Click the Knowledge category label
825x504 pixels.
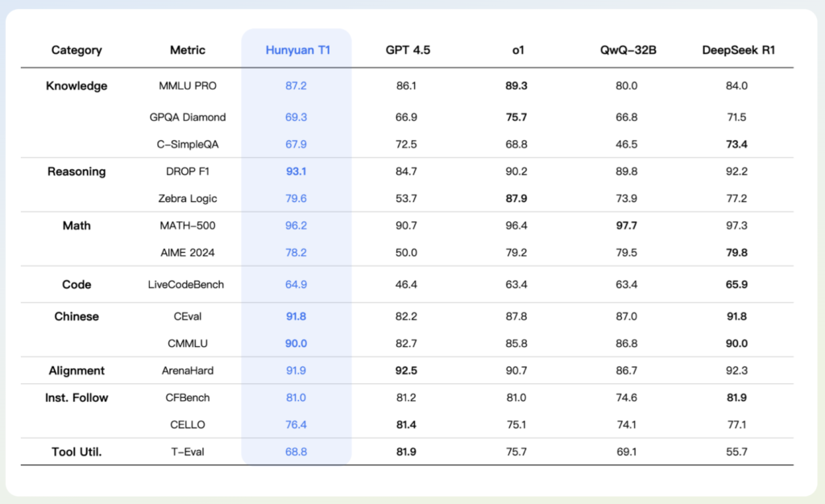pyautogui.click(x=77, y=86)
